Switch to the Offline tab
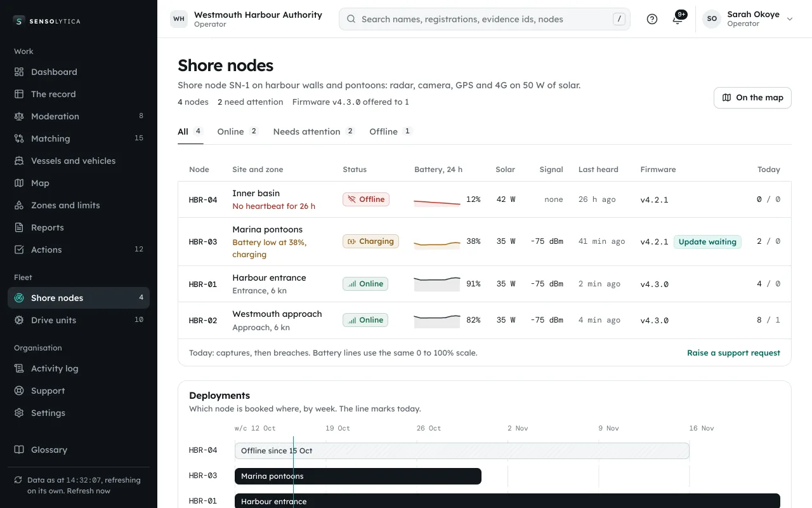This screenshot has height=508, width=812. point(391,131)
